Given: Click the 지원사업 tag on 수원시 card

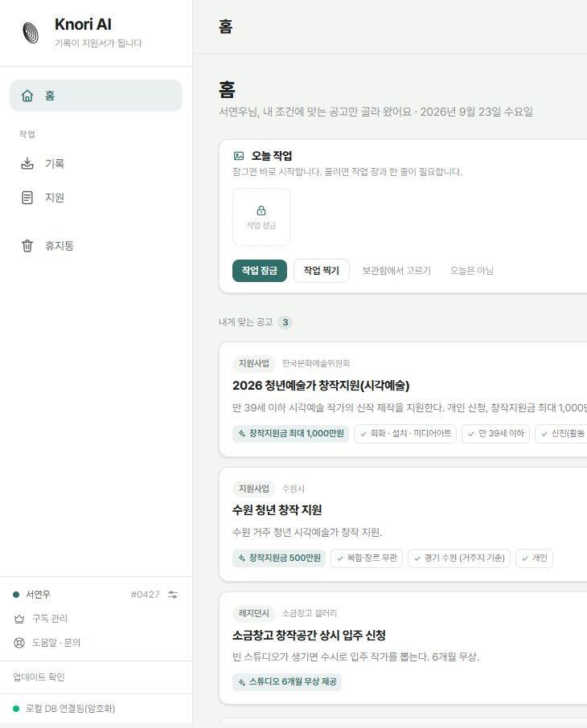Looking at the screenshot, I should 254,489.
